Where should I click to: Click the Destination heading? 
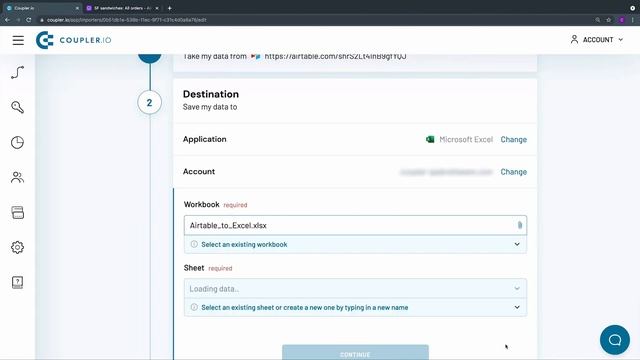point(211,94)
